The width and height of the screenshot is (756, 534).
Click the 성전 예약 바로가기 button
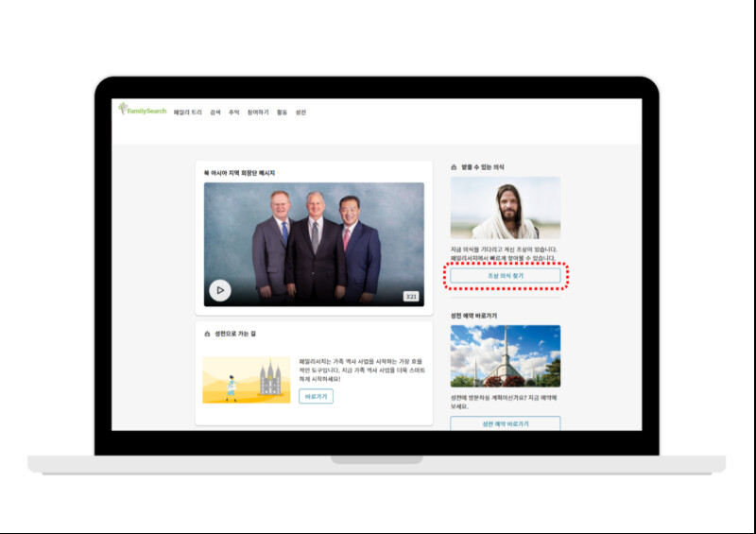click(506, 423)
